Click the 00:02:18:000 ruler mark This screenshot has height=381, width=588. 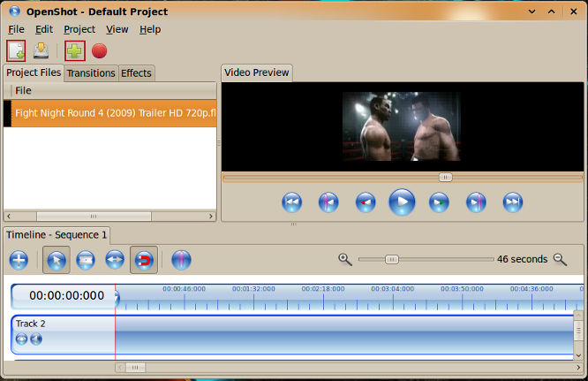(323, 289)
